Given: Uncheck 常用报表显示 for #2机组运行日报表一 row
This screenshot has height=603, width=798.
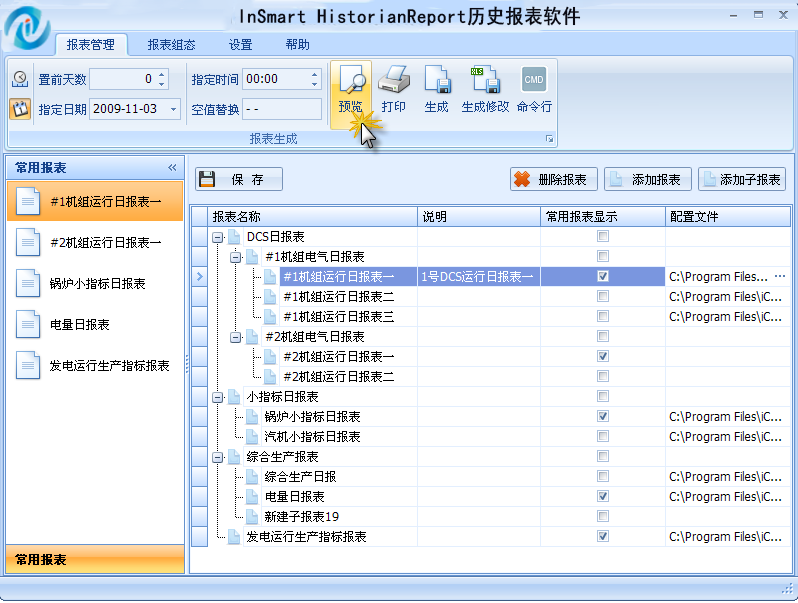Looking at the screenshot, I should pyautogui.click(x=603, y=356).
